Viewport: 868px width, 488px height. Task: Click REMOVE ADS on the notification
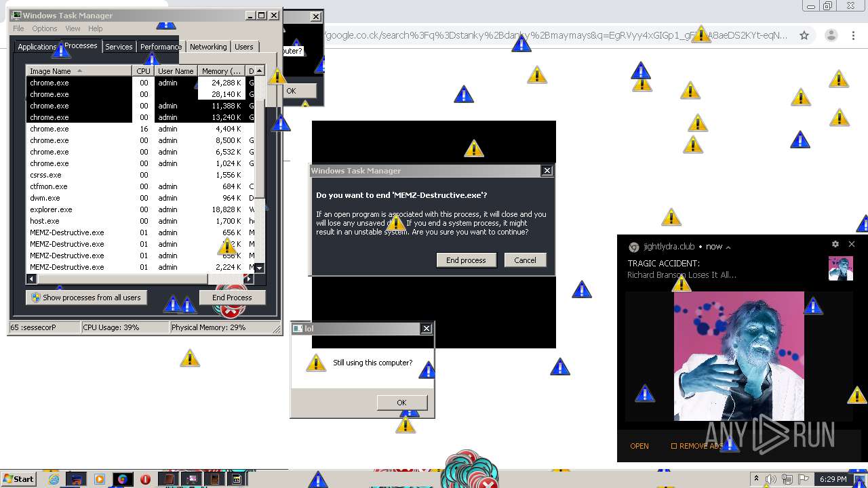697,446
